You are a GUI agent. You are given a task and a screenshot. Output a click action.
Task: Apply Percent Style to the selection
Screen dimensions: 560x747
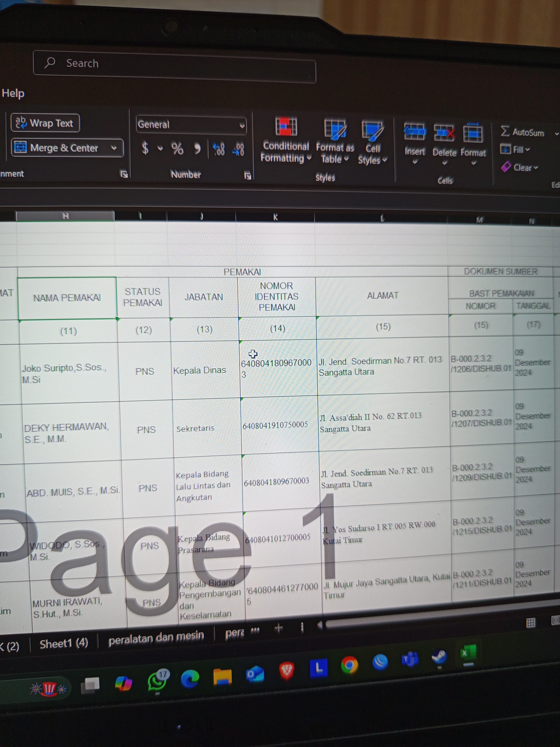[x=177, y=148]
